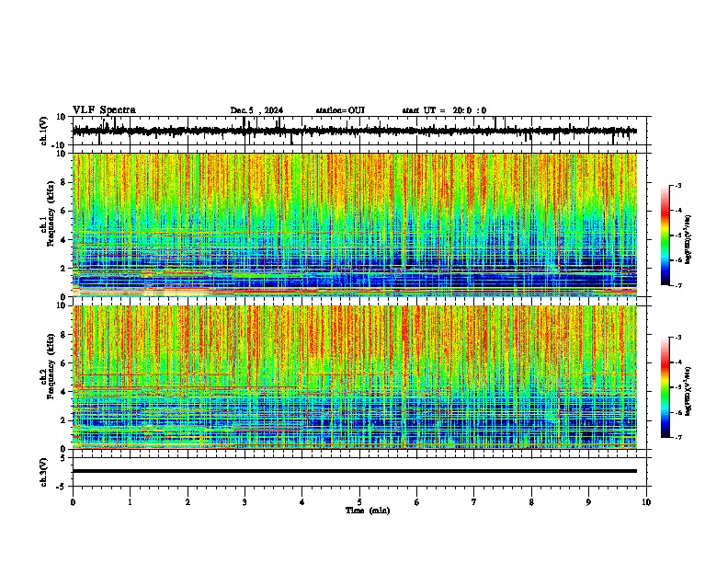This screenshot has height=563, width=728.
Task: Click the ch.1 color bar log(PSD) label
Action: tap(688, 240)
